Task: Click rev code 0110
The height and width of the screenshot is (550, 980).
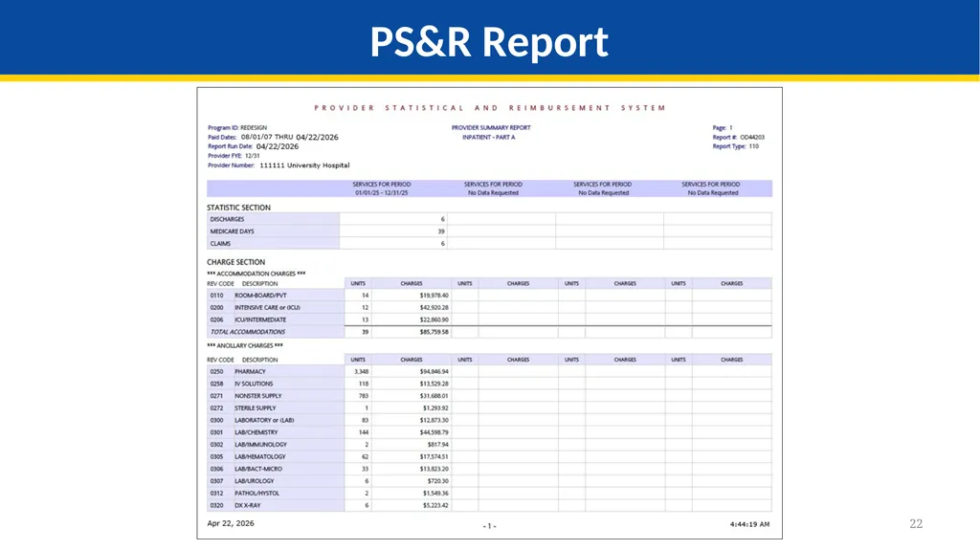Action: [217, 296]
